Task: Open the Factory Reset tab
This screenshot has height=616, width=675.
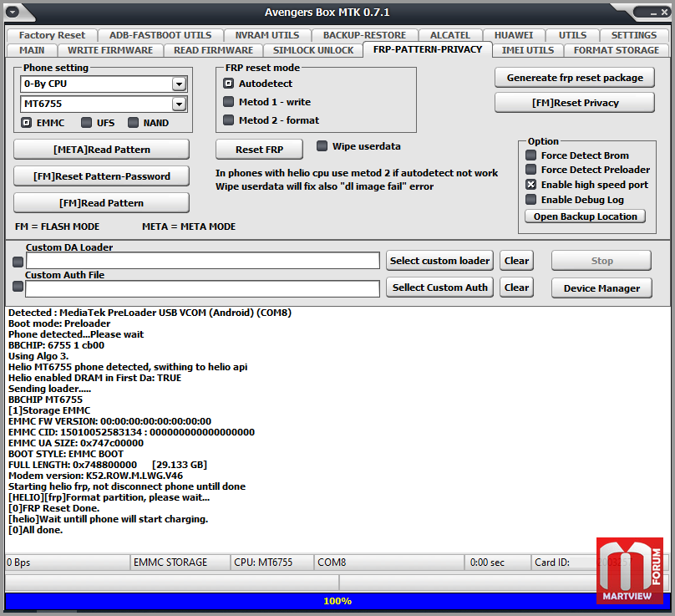Action: coord(52,35)
